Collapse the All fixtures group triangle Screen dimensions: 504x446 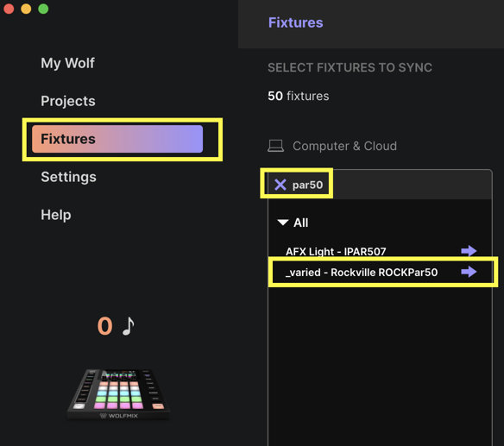(283, 223)
